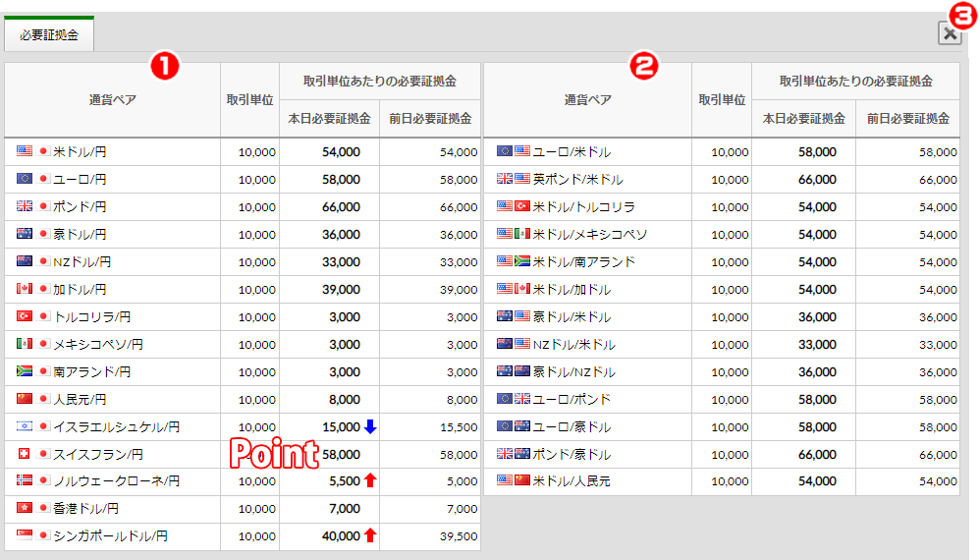Screen dimensions: 980x560
Task: Select the 米ドル/南アランド currency pair
Action: click(583, 262)
